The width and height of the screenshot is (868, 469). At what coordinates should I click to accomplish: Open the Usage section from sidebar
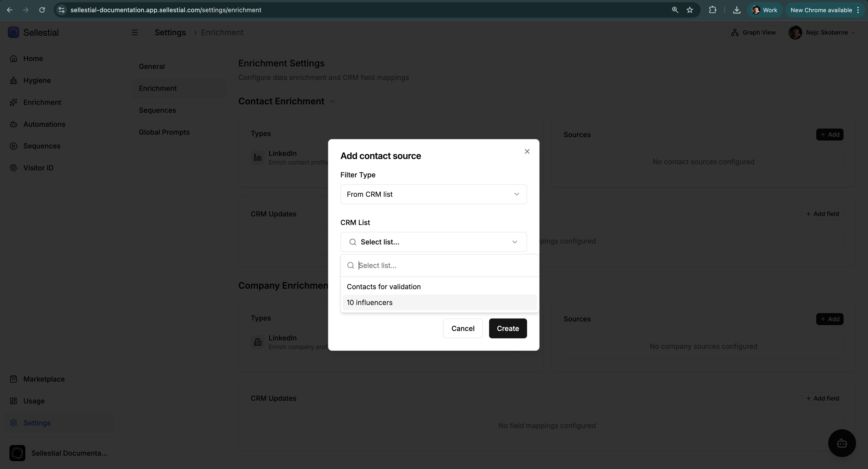coord(34,401)
